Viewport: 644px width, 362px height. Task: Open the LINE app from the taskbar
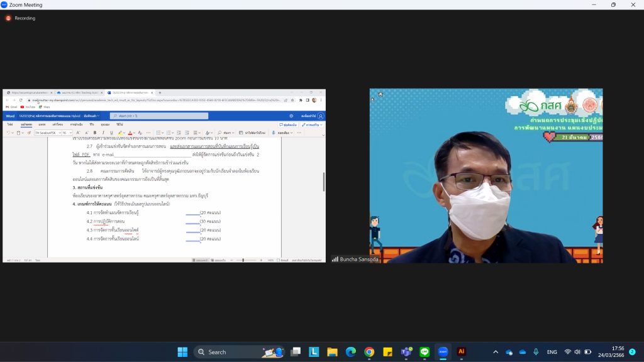click(x=425, y=352)
